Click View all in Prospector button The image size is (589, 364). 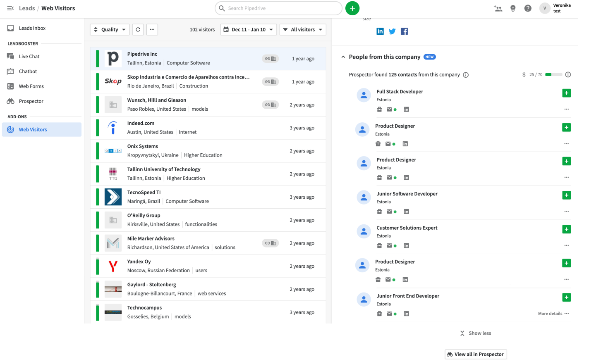pyautogui.click(x=476, y=354)
